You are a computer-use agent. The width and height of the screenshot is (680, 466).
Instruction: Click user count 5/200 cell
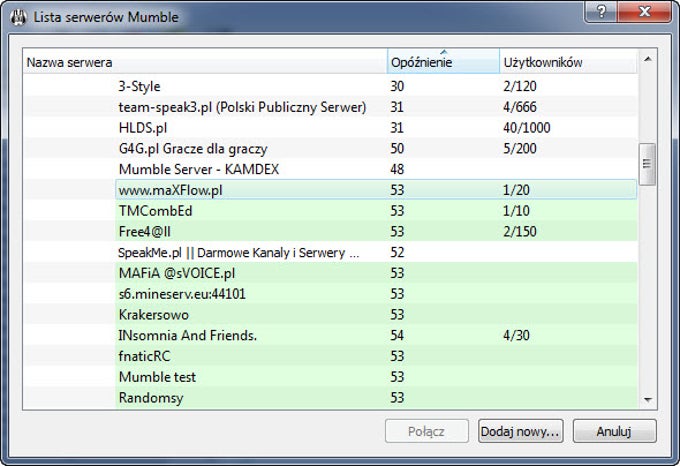(520, 148)
